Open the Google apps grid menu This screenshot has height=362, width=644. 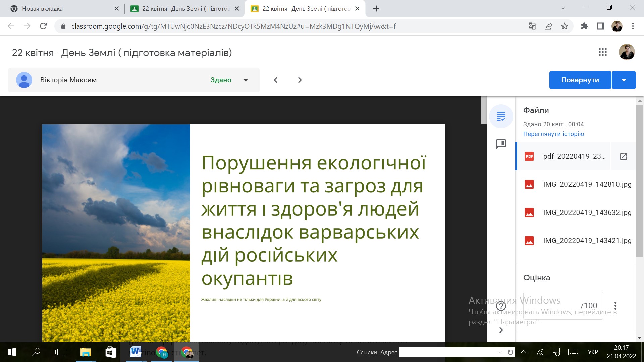(x=603, y=52)
